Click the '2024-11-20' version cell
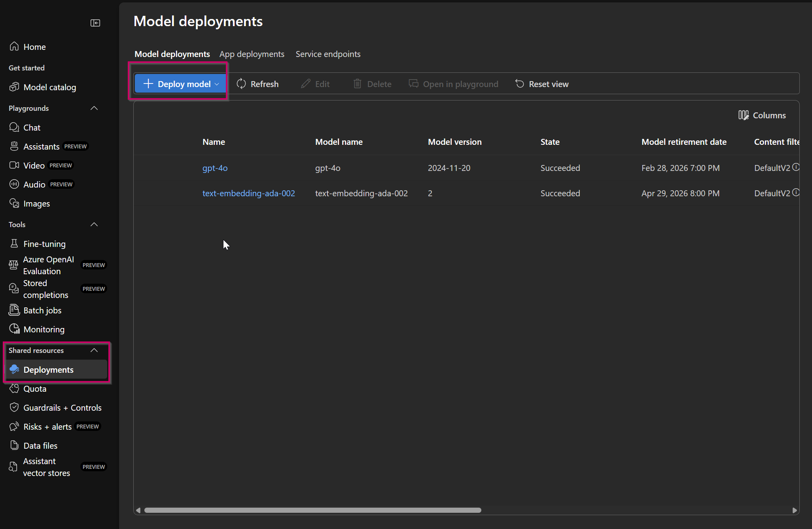Viewport: 812px width, 529px height. click(x=449, y=168)
